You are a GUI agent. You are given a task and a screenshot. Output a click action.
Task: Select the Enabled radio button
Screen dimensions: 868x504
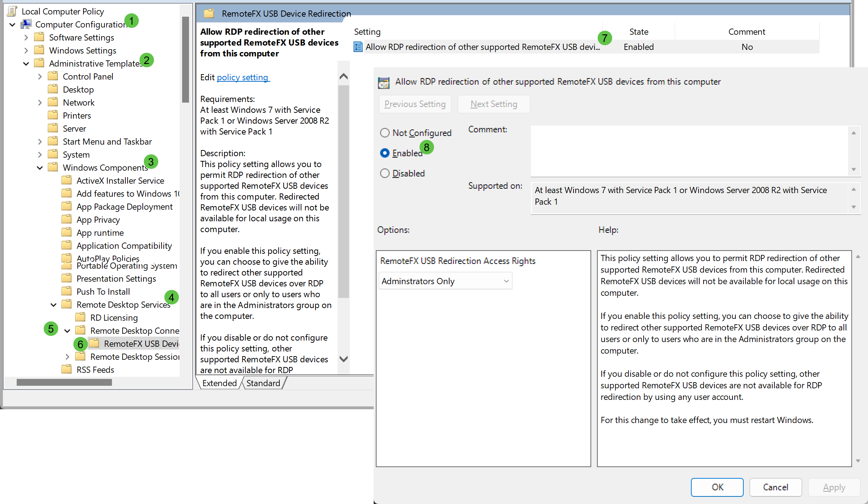pyautogui.click(x=385, y=153)
